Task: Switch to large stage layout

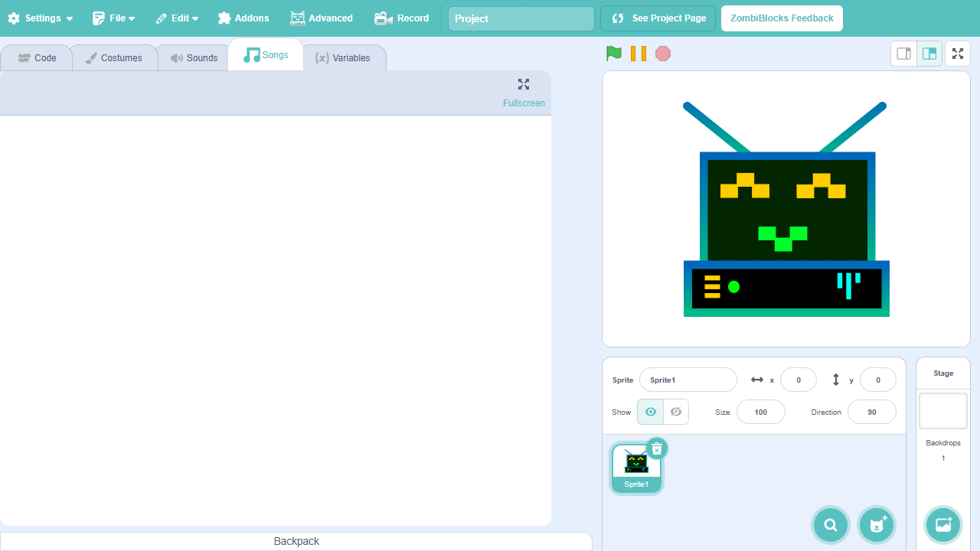Action: [929, 54]
